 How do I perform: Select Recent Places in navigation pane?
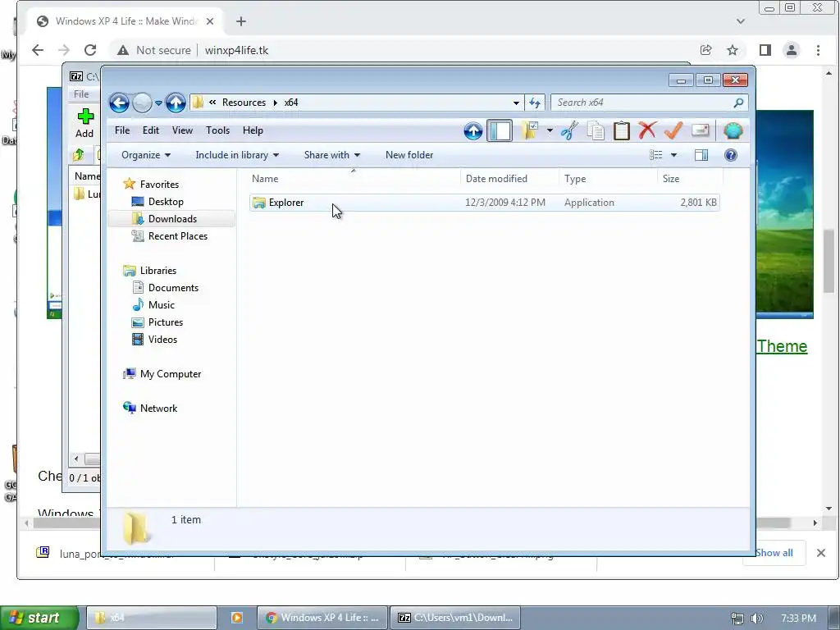(178, 235)
